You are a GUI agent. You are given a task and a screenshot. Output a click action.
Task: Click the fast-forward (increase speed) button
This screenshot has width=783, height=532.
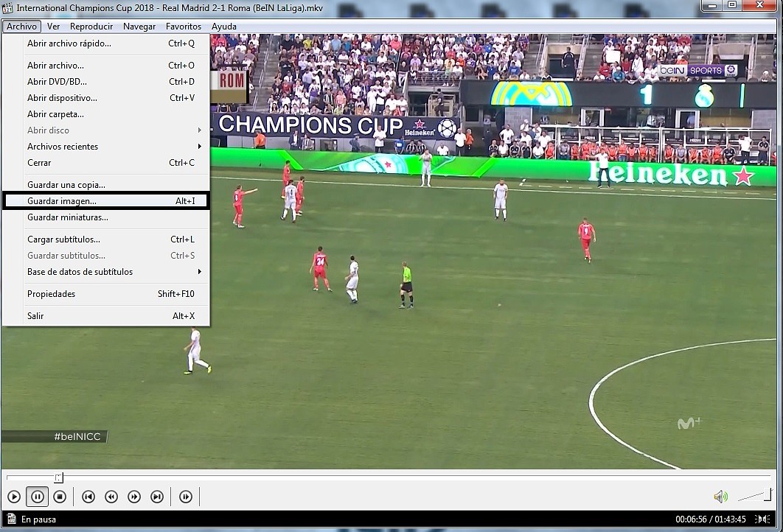point(134,497)
